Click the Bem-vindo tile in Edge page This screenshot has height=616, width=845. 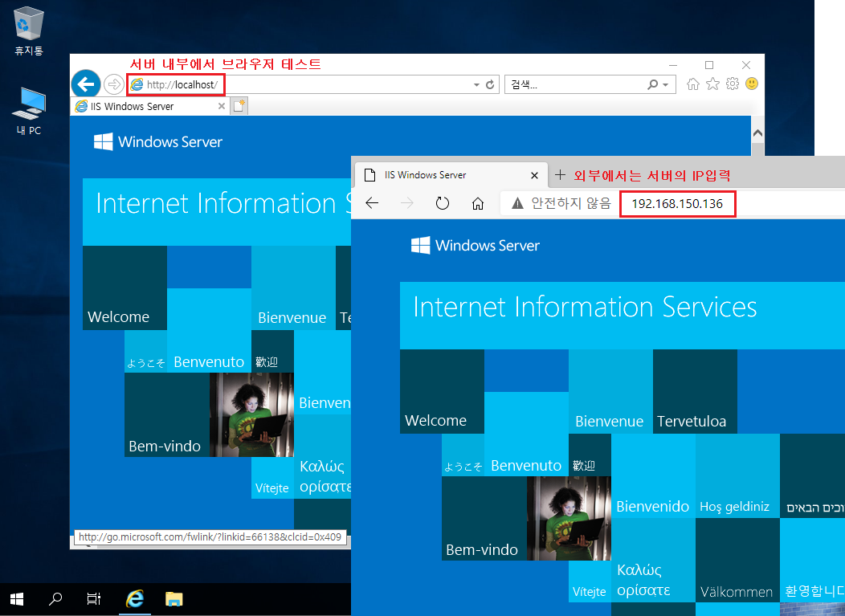tap(484, 519)
